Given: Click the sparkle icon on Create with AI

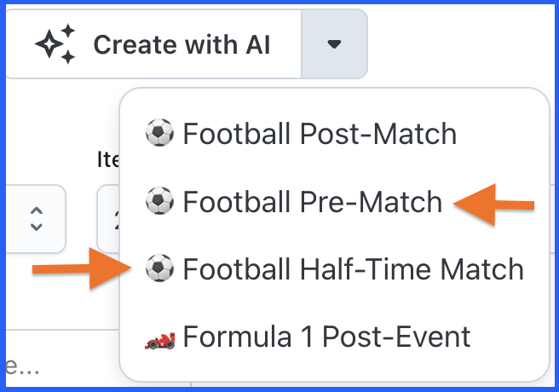Looking at the screenshot, I should click(55, 44).
